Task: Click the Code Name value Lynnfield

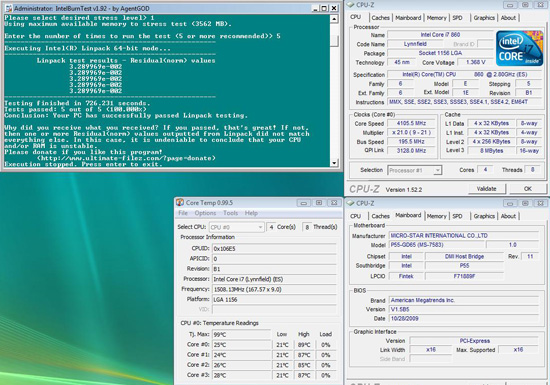Action: pyautogui.click(x=415, y=44)
